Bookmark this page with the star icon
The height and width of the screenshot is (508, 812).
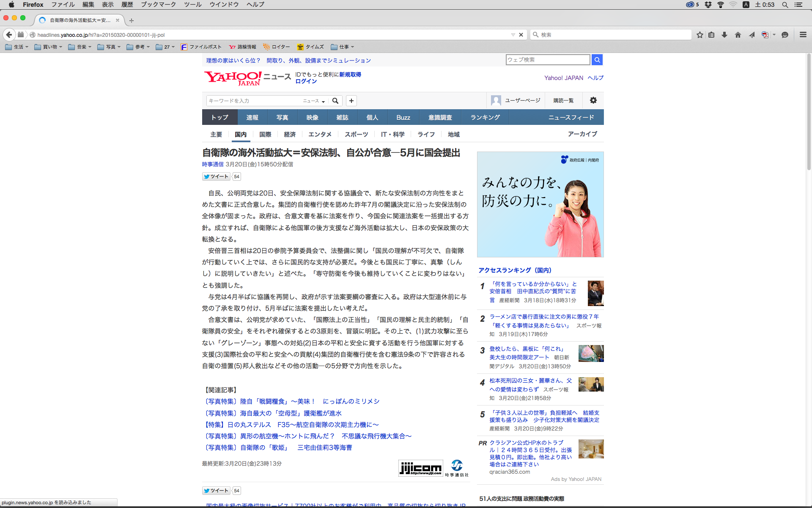(700, 35)
